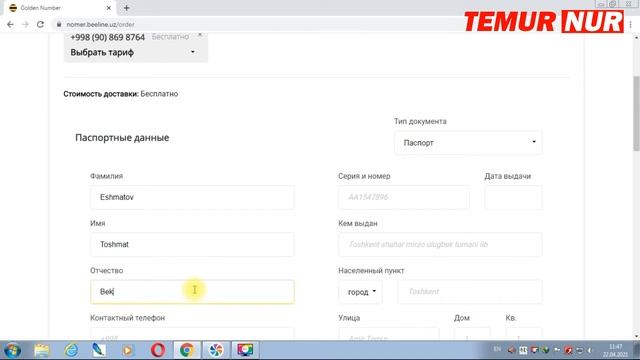Click the browser back arrow
This screenshot has height=360, width=640.
tap(10, 24)
